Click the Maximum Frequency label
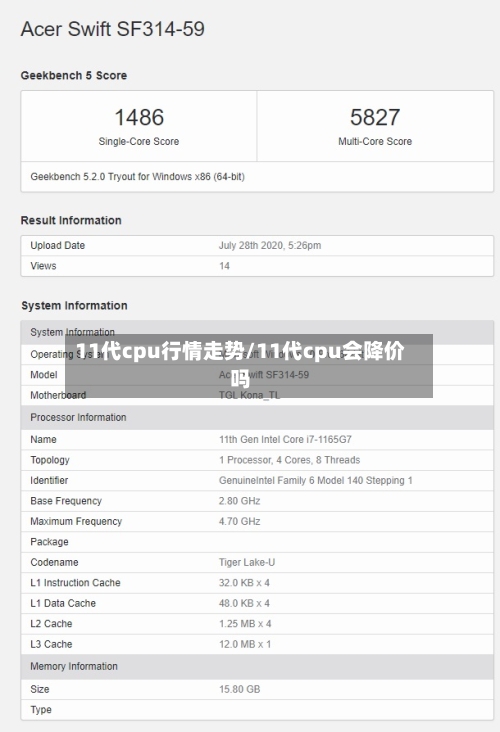The height and width of the screenshot is (732, 500). (76, 521)
